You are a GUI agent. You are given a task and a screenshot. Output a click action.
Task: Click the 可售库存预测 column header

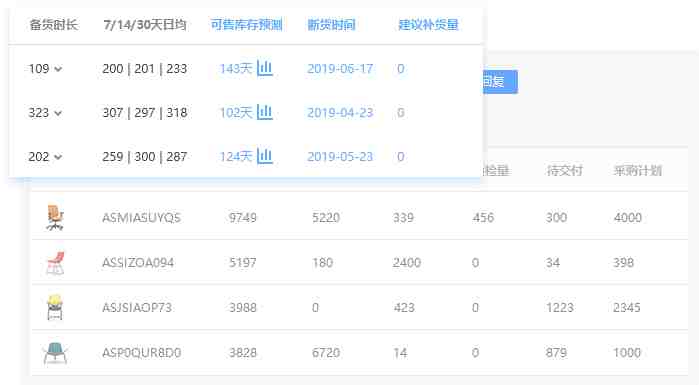[x=247, y=25]
